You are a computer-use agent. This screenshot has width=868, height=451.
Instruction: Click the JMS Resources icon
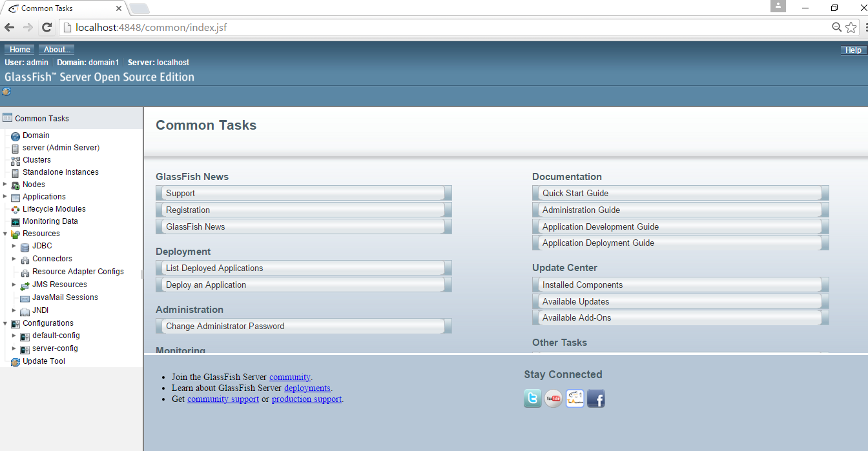pos(25,285)
